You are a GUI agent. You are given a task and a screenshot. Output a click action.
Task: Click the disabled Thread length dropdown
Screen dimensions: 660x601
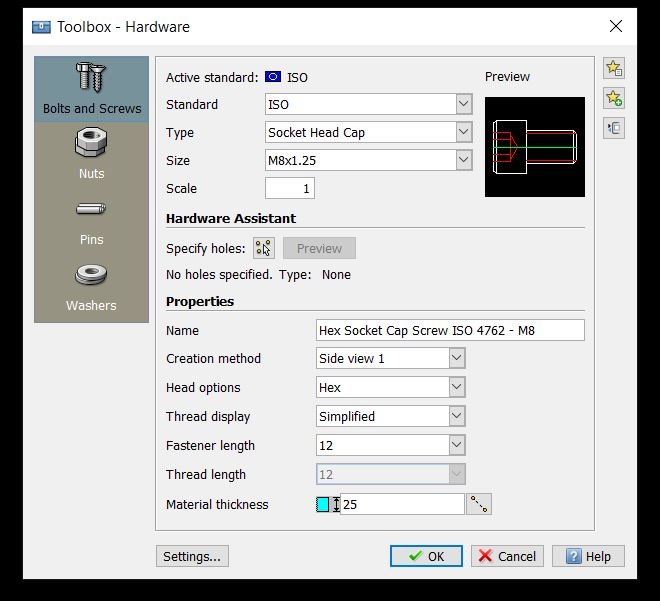[x=391, y=474]
